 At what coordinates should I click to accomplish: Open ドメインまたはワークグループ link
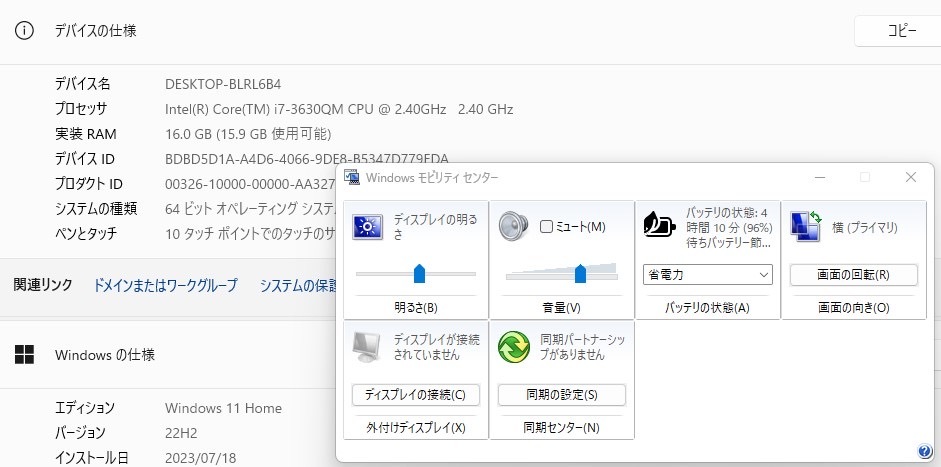pyautogui.click(x=166, y=285)
